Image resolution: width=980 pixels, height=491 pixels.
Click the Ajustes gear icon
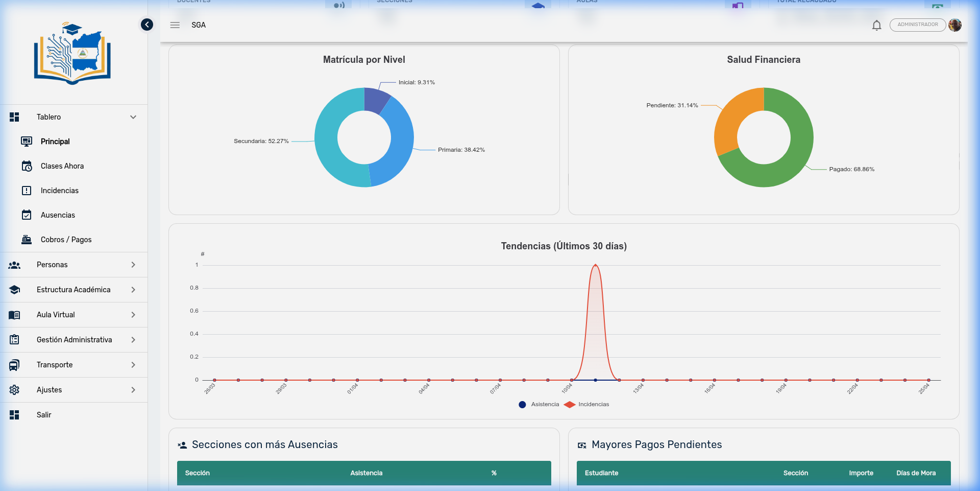(x=14, y=390)
